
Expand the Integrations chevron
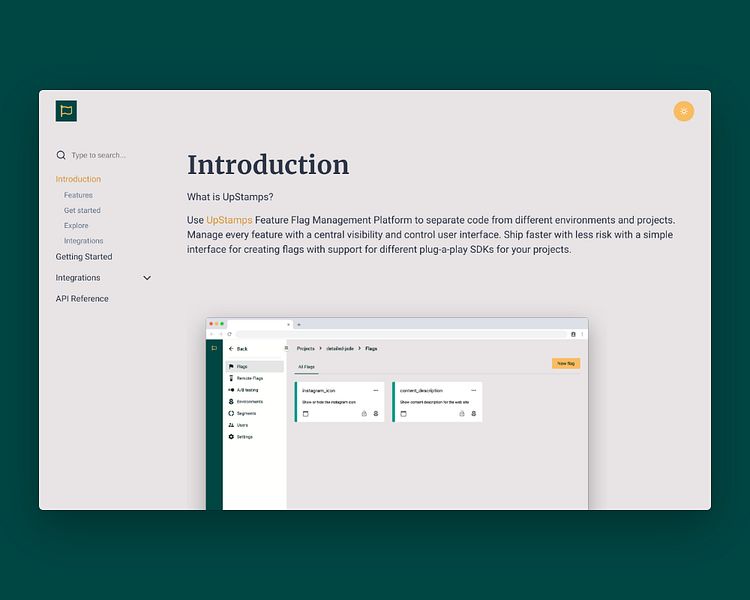click(x=147, y=278)
